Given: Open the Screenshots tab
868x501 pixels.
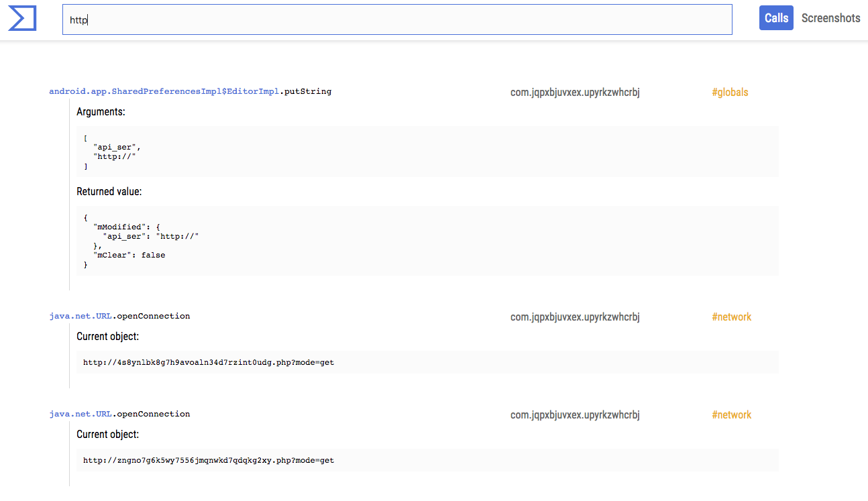Looking at the screenshot, I should [x=830, y=18].
